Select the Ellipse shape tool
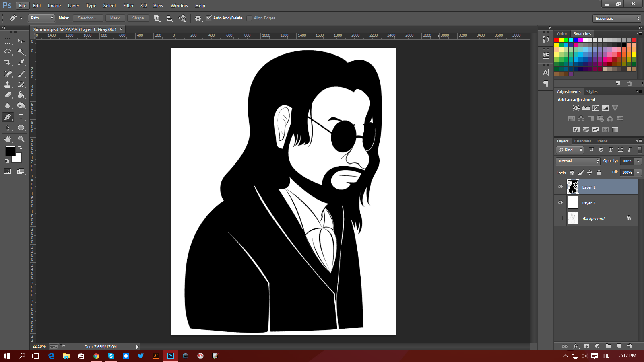The height and width of the screenshot is (362, 644). click(21, 128)
